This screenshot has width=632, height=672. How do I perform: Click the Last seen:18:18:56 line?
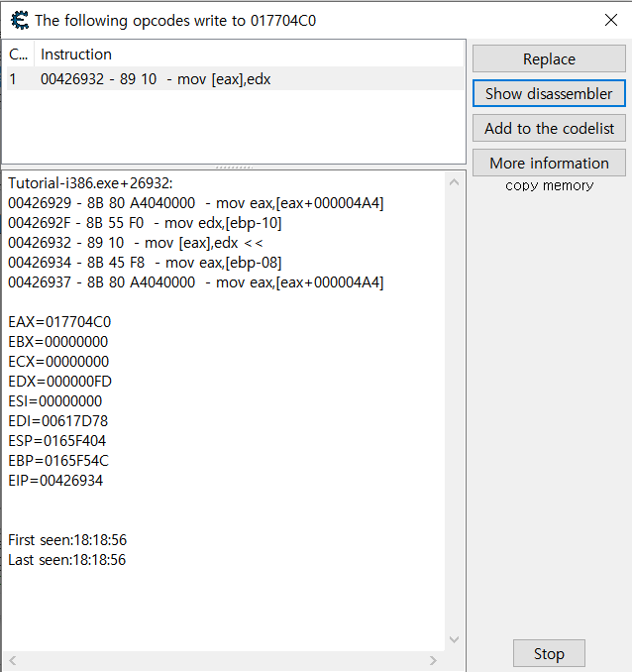[66, 560]
